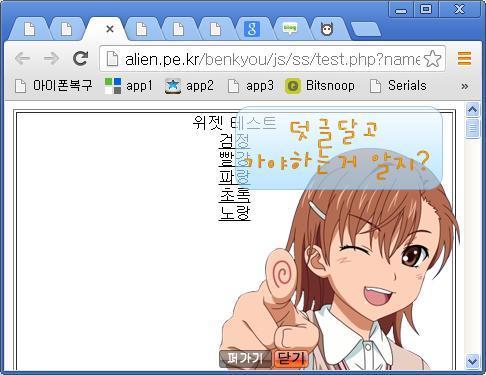Screen dimensions: 486x375
Task: Expand hidden bookmarks with the chevron
Action: [465, 87]
